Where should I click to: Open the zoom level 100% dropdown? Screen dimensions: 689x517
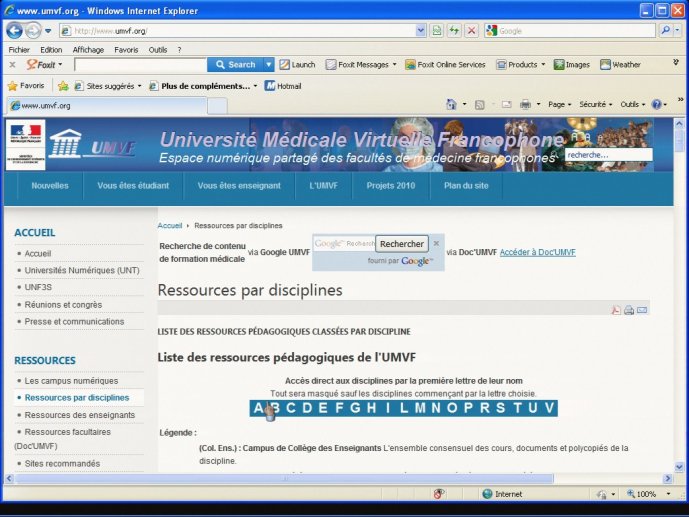click(x=668, y=494)
